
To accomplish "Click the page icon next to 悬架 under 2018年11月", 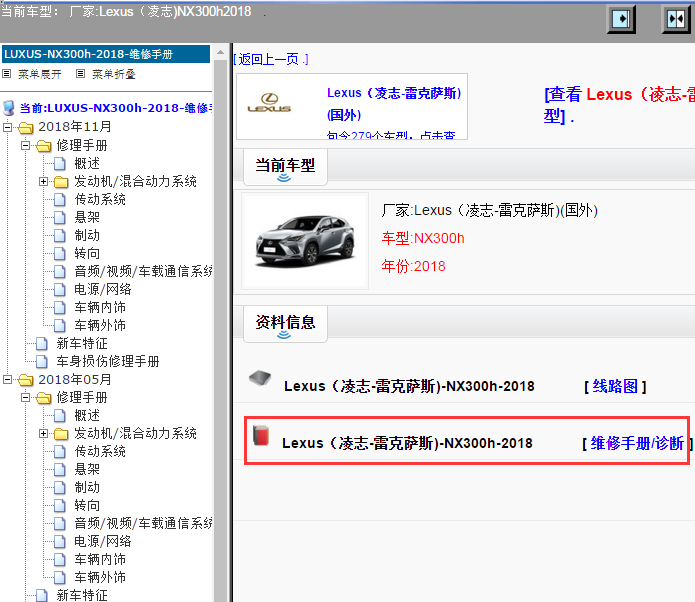I will click(60, 217).
